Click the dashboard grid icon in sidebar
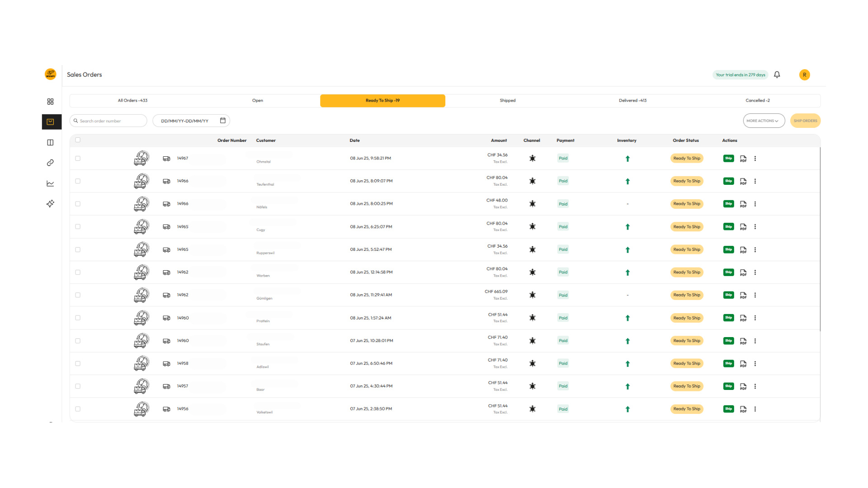 pyautogui.click(x=50, y=102)
